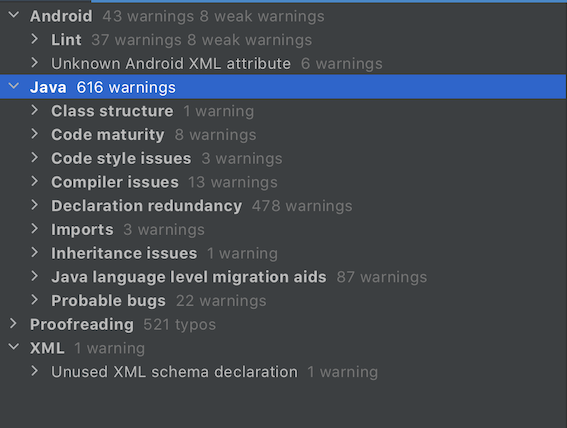The image size is (567, 428).
Task: Collapse the Java warnings group
Action: pos(14,86)
